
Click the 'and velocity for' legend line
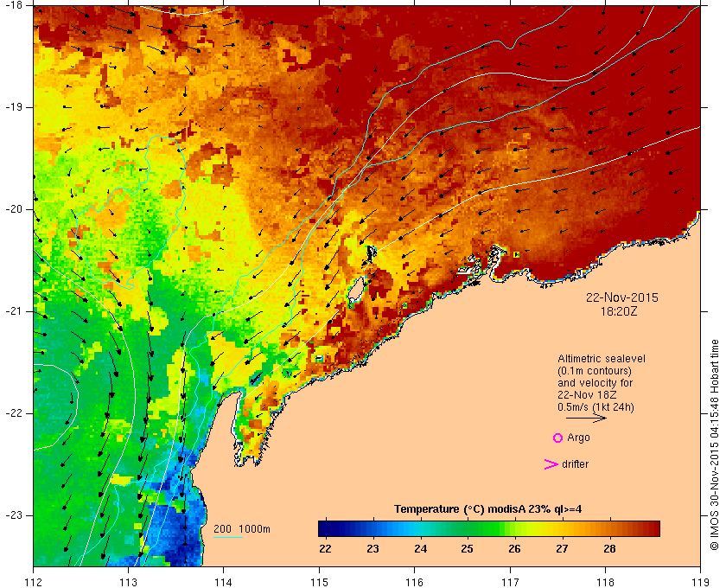[x=595, y=383]
